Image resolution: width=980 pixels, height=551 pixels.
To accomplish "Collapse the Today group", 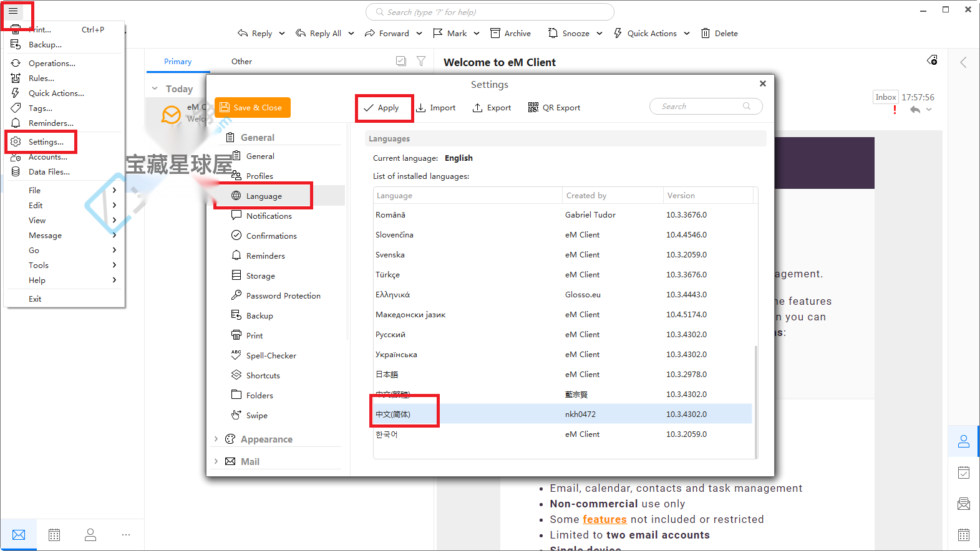I will pyautogui.click(x=155, y=89).
